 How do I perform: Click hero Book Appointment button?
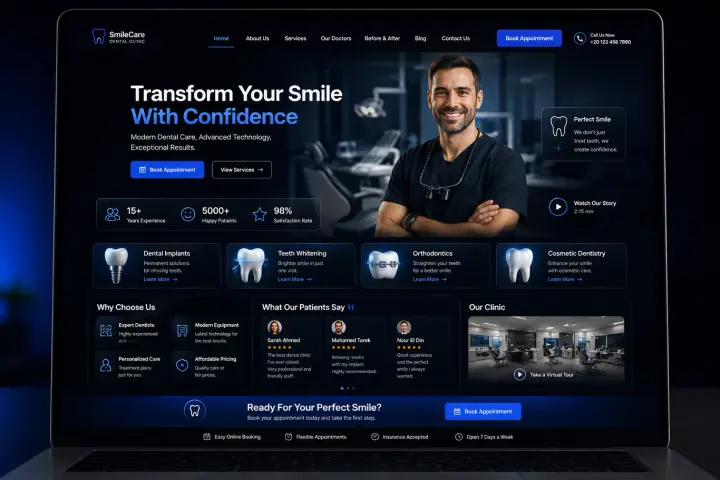tap(167, 170)
